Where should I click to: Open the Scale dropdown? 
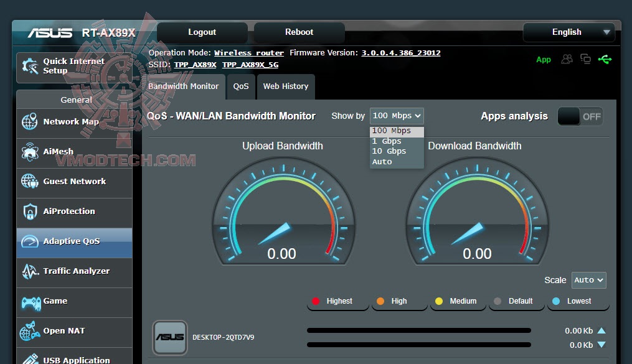coord(588,280)
